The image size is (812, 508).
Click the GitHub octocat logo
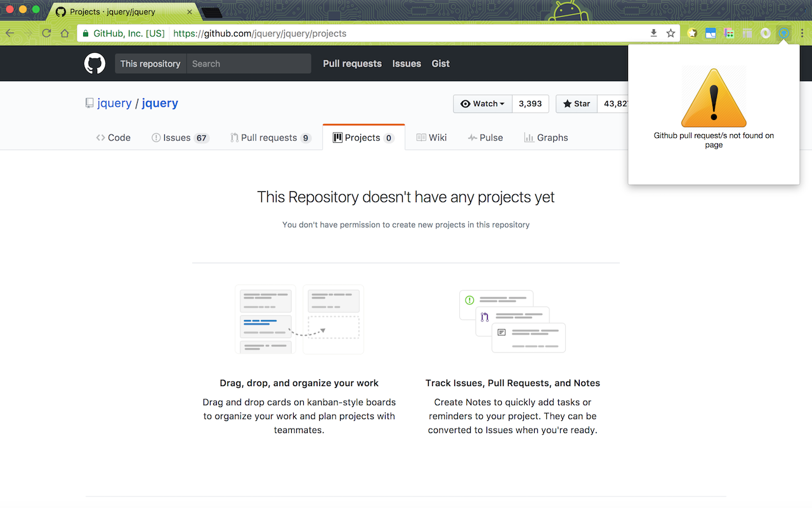(x=95, y=63)
